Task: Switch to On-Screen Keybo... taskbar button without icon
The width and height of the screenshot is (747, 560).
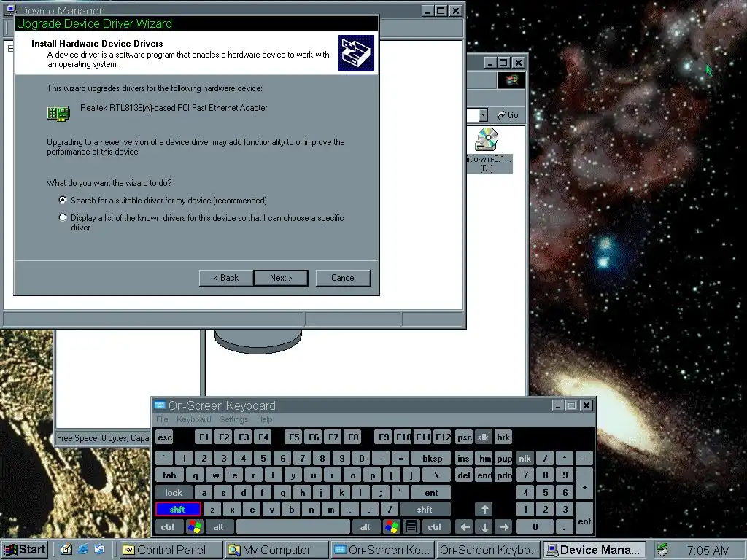Action: pyautogui.click(x=489, y=550)
